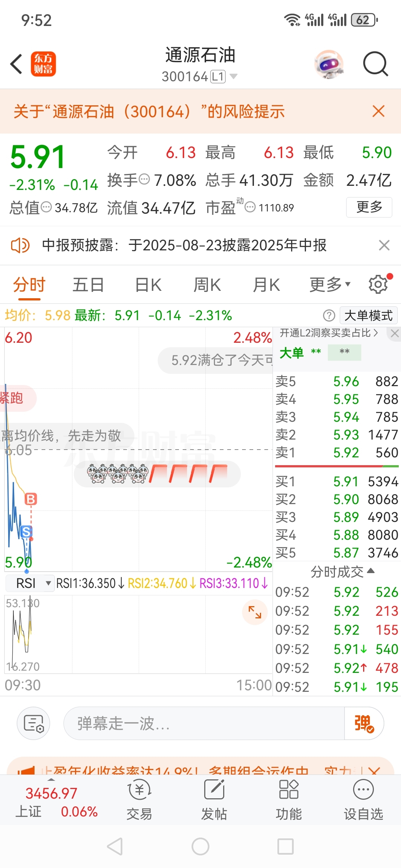401x868 pixels.
Task: Tap the 5.92满仓了 bullet comment
Action: (216, 360)
